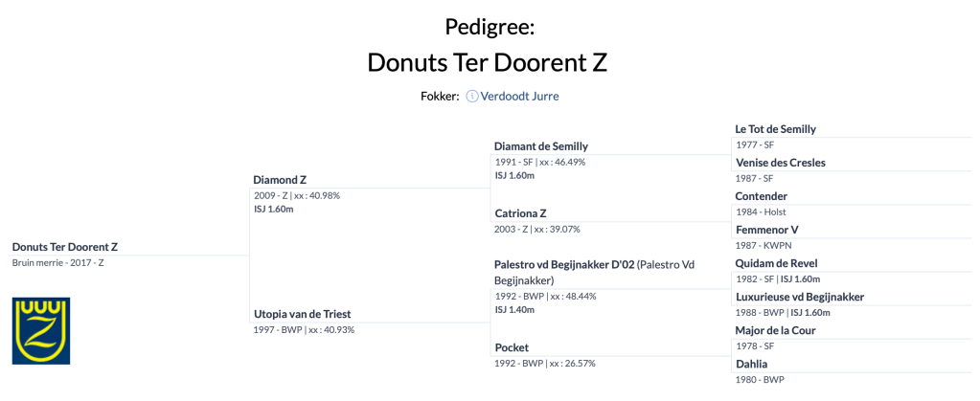This screenshot has width=980, height=401.
Task: Click the info icon beside Verdoodt Jurre
Action: (x=472, y=97)
